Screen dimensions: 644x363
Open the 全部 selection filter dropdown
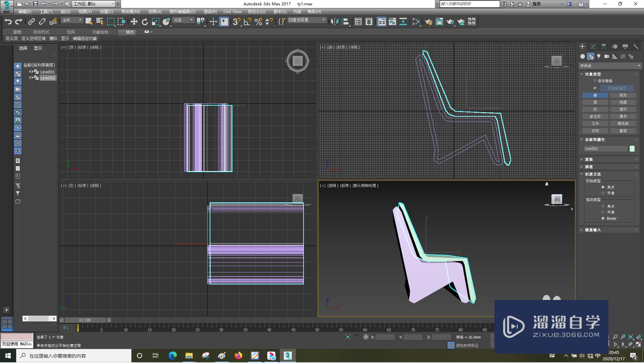(x=72, y=20)
